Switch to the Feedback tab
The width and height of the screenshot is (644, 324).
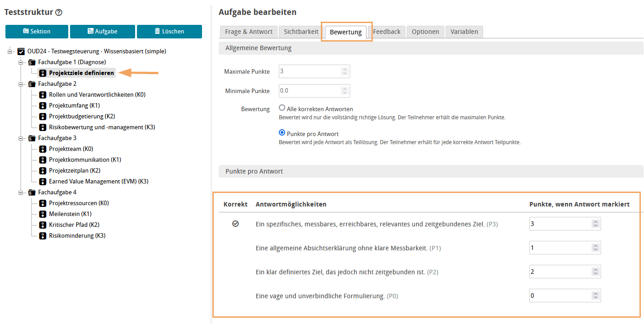[x=387, y=32]
